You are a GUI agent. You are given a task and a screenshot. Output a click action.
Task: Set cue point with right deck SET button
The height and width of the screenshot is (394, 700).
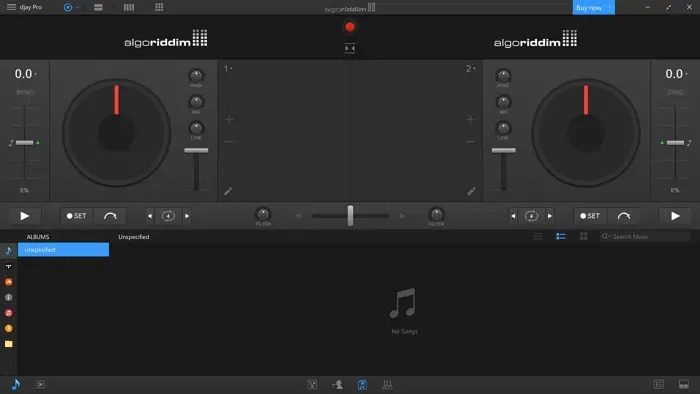pyautogui.click(x=590, y=216)
